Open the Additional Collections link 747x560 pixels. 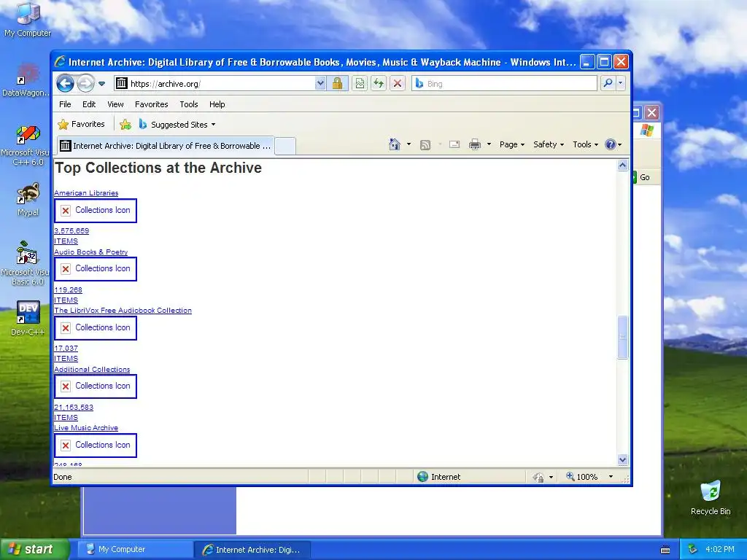tap(92, 370)
